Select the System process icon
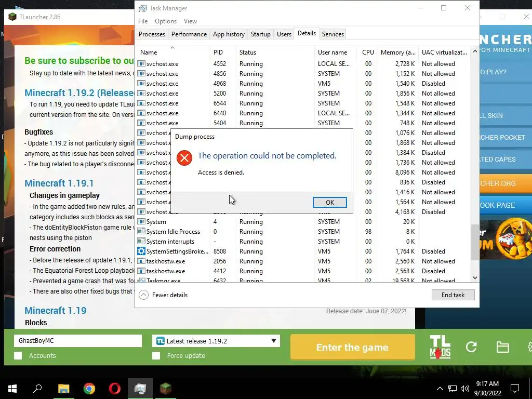532x399 pixels. 141,221
